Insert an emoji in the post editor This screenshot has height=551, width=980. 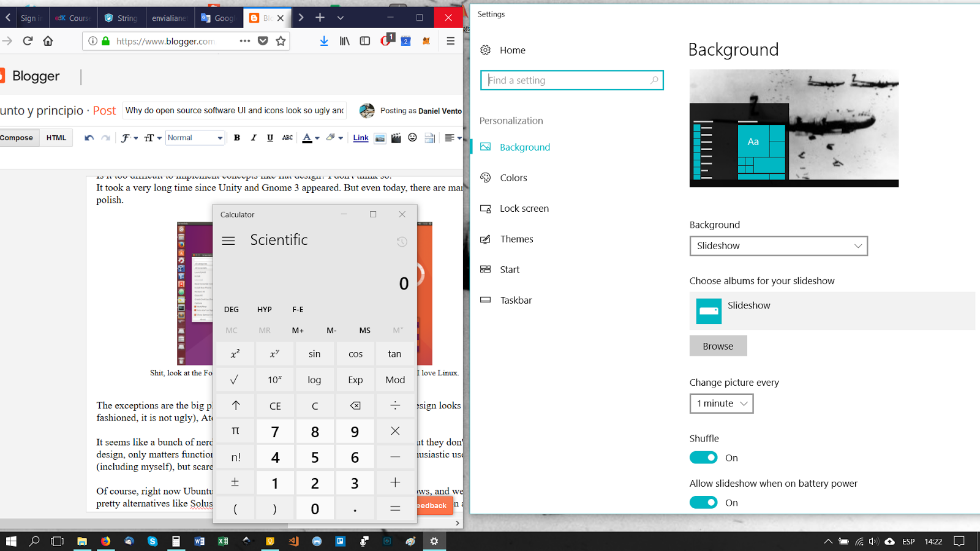tap(412, 138)
